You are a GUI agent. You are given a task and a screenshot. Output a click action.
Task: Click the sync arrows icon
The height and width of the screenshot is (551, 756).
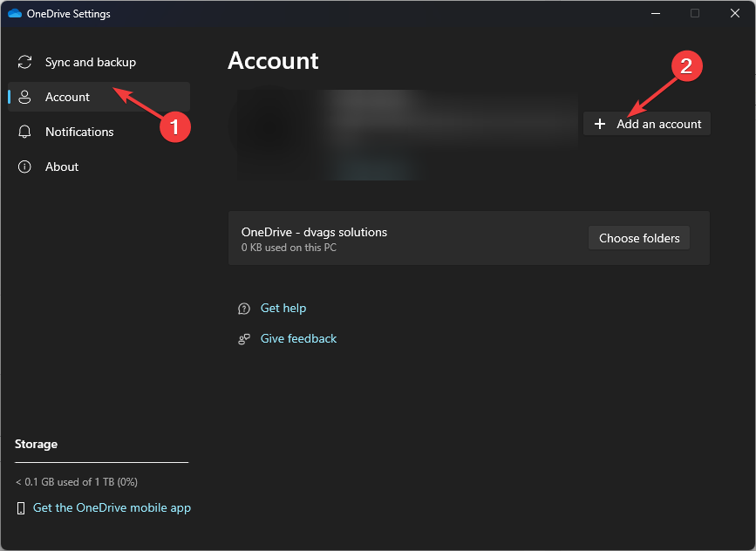tap(24, 62)
